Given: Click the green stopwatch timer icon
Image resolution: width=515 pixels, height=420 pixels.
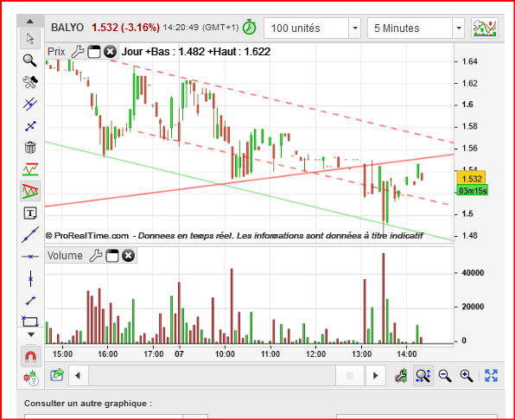Looking at the screenshot, I should click(x=249, y=28).
